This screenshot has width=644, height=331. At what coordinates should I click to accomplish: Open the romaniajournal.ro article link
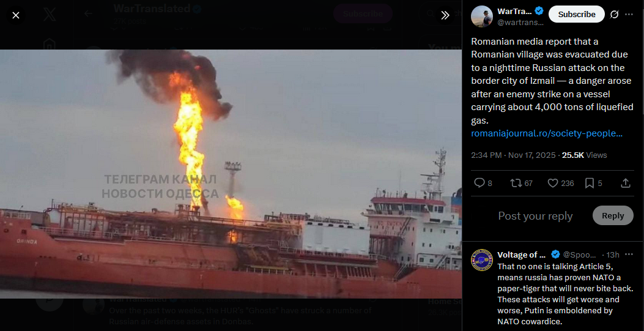click(x=547, y=133)
